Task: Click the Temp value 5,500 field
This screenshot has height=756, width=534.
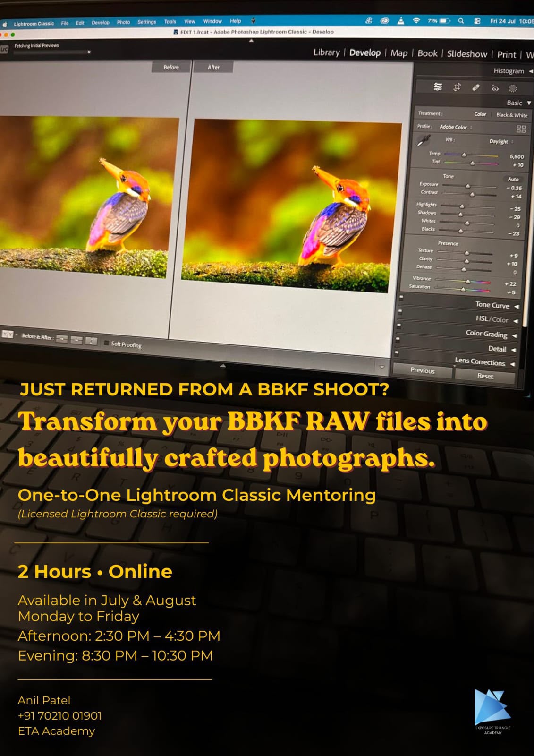Action: 517,156
